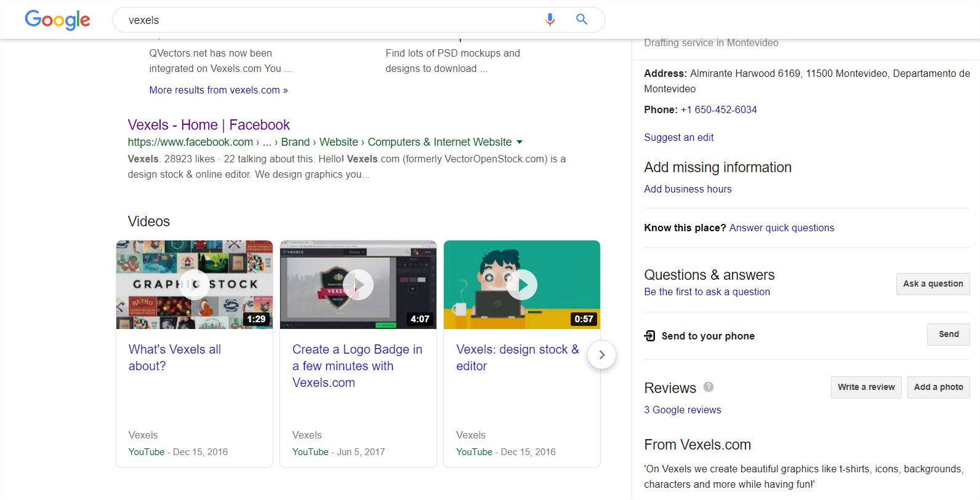Open 'More results from vexels.com' link

click(x=219, y=90)
